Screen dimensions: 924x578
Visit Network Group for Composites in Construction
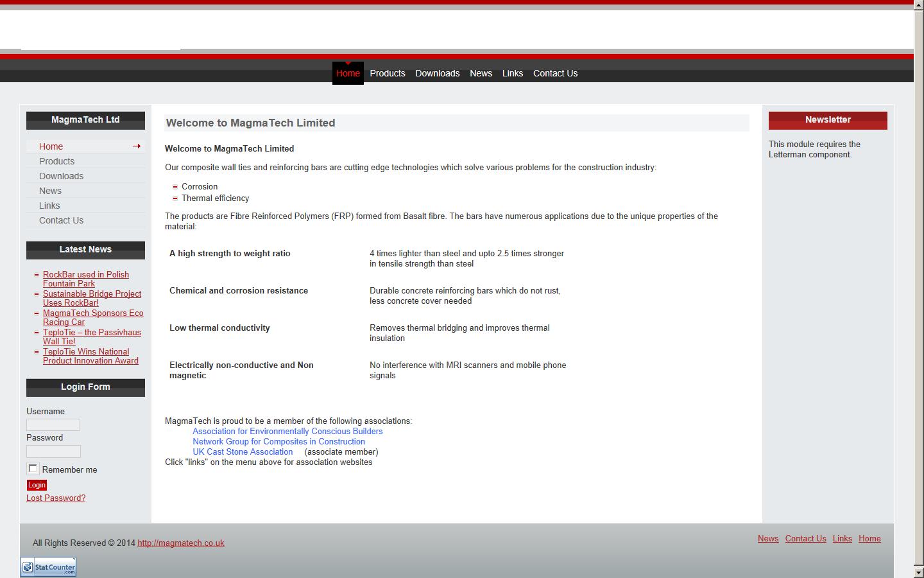278,441
